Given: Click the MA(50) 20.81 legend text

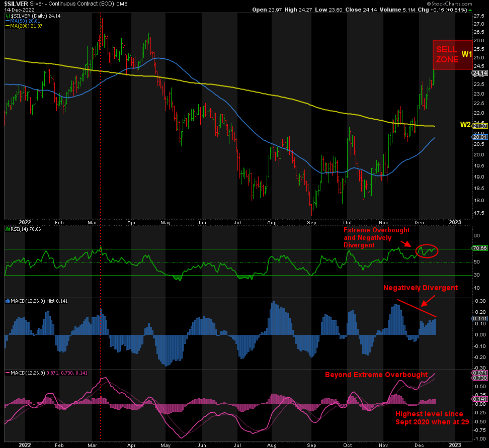Looking at the screenshot, I should tap(25, 21).
